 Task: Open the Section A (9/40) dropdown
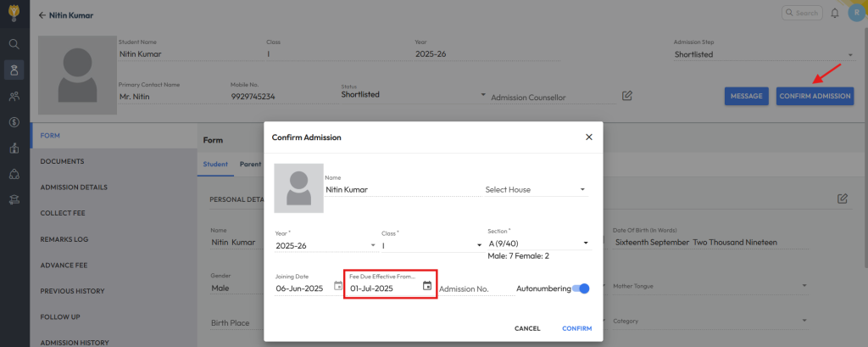pos(538,243)
